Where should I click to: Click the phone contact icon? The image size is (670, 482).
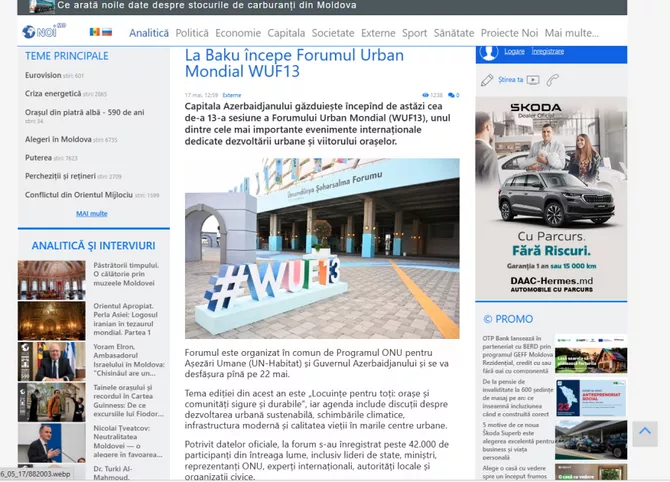tap(553, 80)
